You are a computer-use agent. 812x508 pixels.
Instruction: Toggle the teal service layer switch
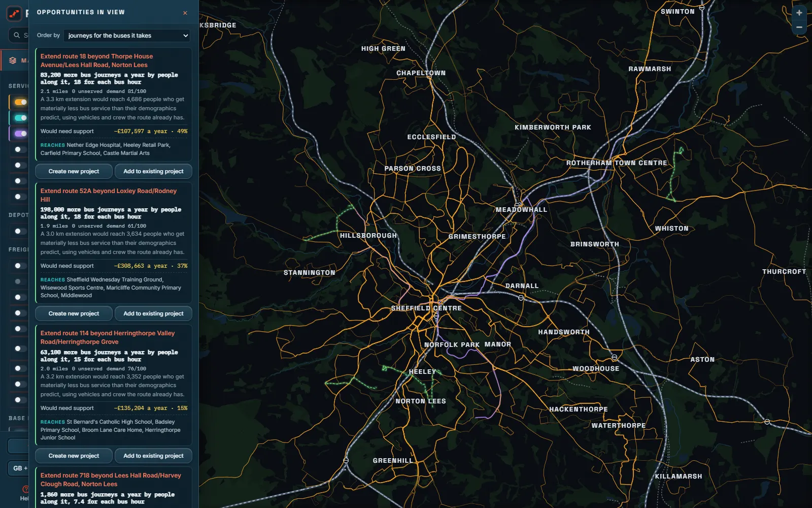click(20, 118)
